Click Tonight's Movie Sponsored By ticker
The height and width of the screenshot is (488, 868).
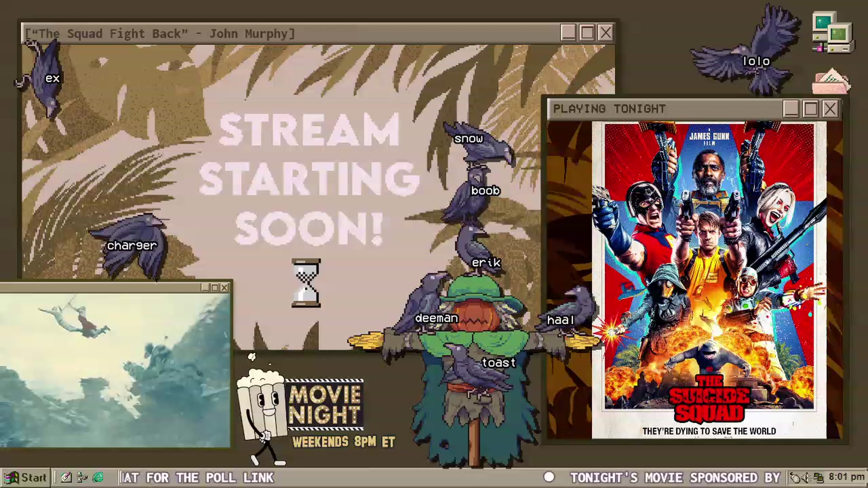pyautogui.click(x=675, y=478)
